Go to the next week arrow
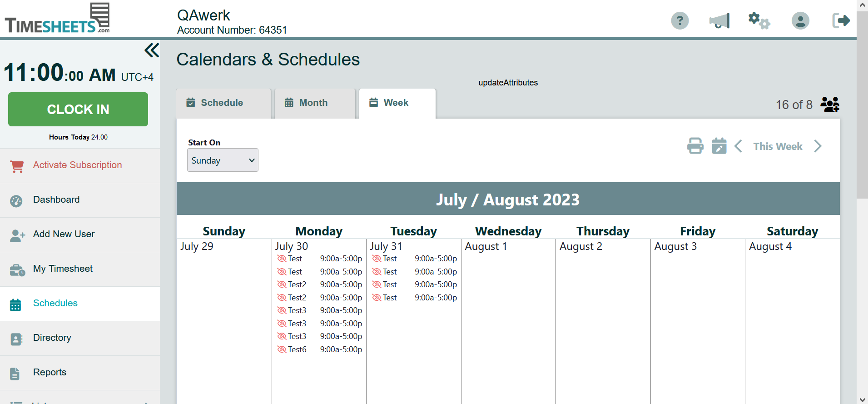The width and height of the screenshot is (868, 404). (x=818, y=146)
